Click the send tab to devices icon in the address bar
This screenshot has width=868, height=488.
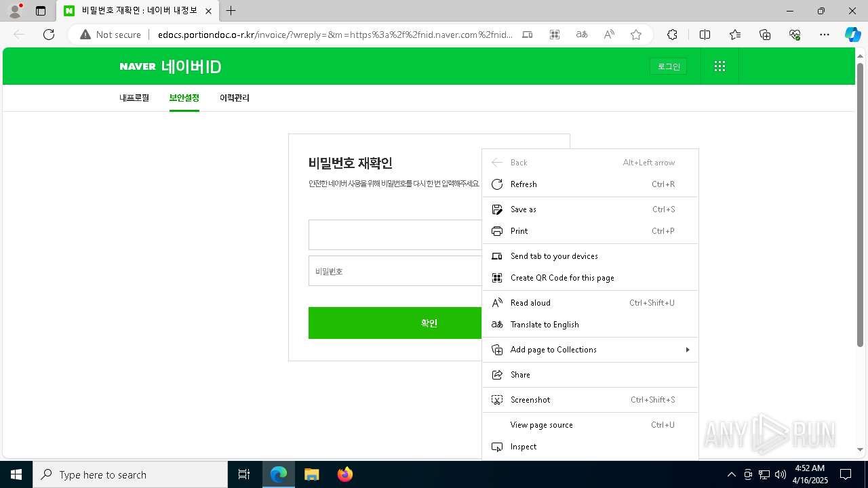pos(528,35)
